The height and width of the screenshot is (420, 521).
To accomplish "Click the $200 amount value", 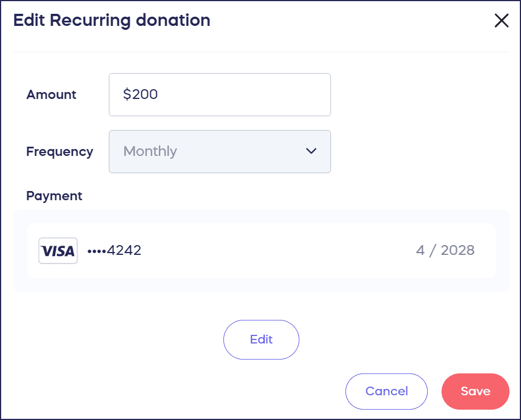I will (140, 94).
